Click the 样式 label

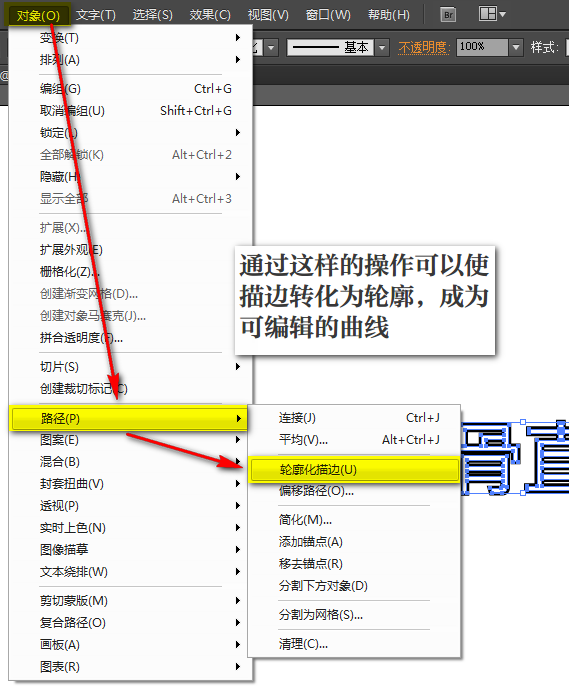click(x=545, y=47)
